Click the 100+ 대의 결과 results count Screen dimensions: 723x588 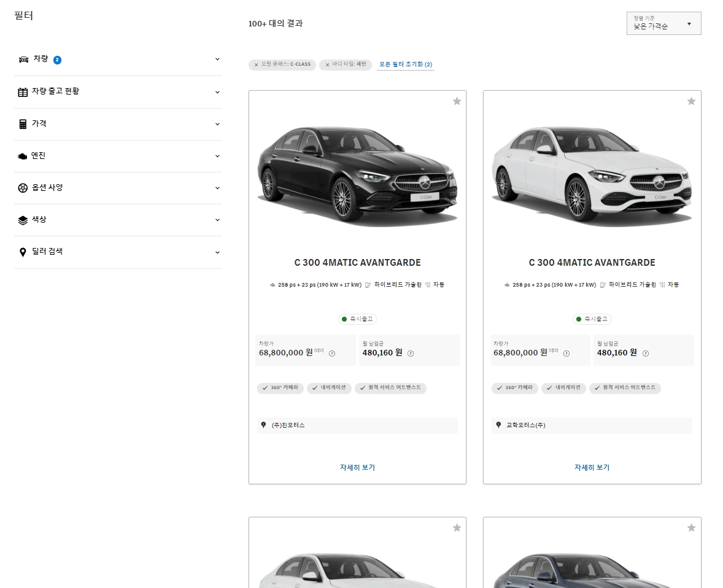point(276,23)
